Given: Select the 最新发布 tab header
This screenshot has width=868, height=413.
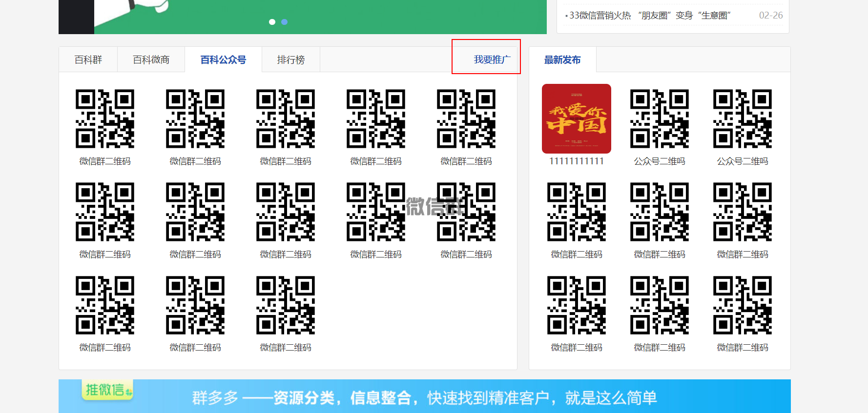Looking at the screenshot, I should [x=562, y=59].
